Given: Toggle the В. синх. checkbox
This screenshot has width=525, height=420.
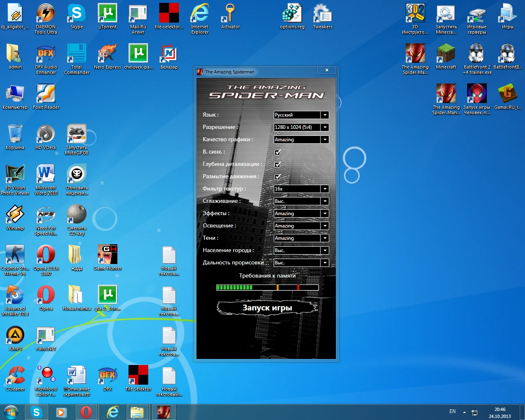Looking at the screenshot, I should (277, 152).
